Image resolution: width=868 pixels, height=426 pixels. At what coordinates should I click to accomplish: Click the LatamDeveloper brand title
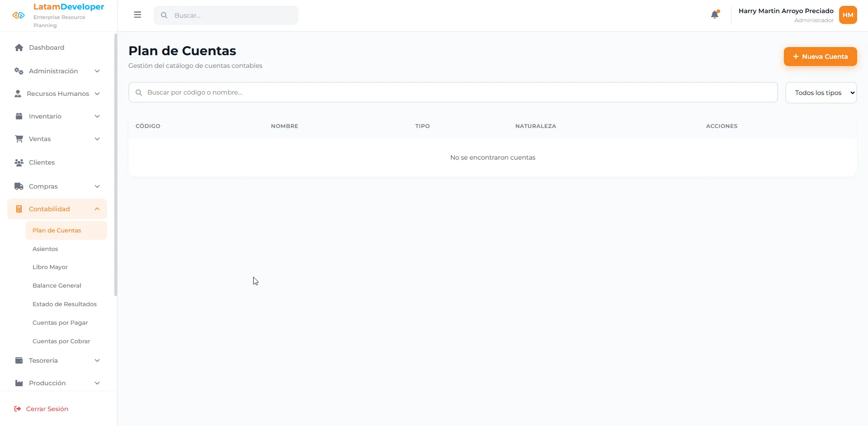pyautogui.click(x=69, y=7)
